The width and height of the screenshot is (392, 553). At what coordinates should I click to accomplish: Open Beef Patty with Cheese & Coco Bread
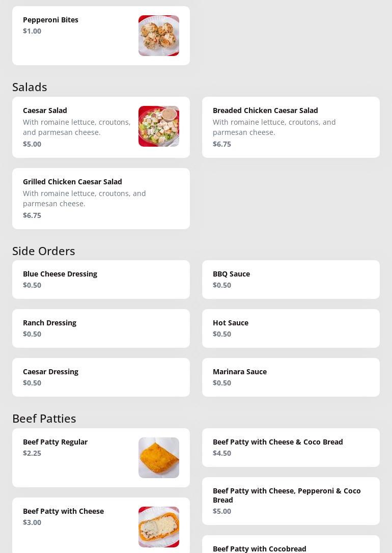(290, 448)
